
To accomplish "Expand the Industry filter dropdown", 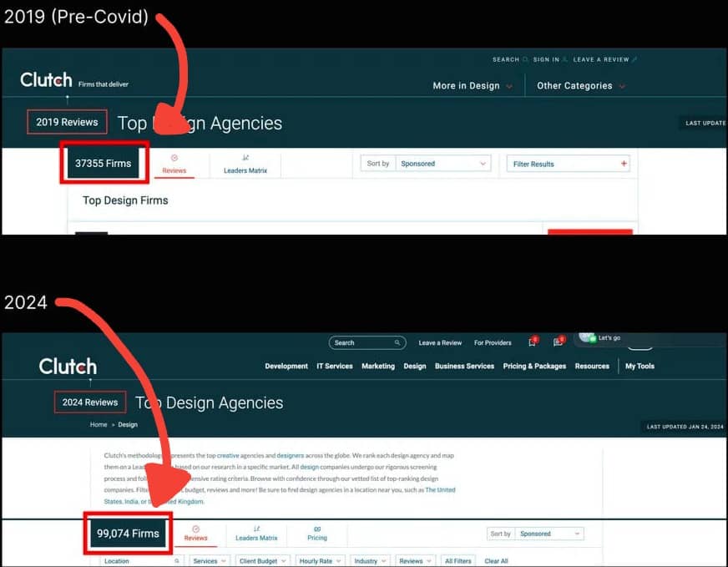I will coord(370,561).
